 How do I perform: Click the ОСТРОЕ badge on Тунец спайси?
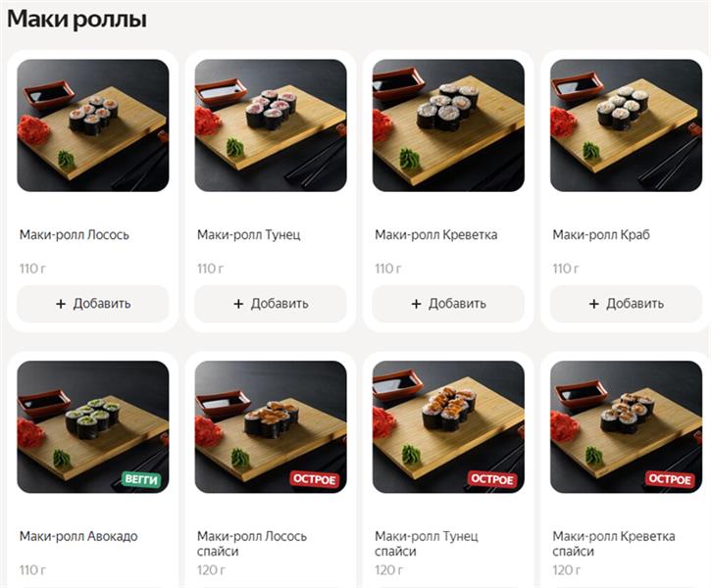pyautogui.click(x=492, y=479)
